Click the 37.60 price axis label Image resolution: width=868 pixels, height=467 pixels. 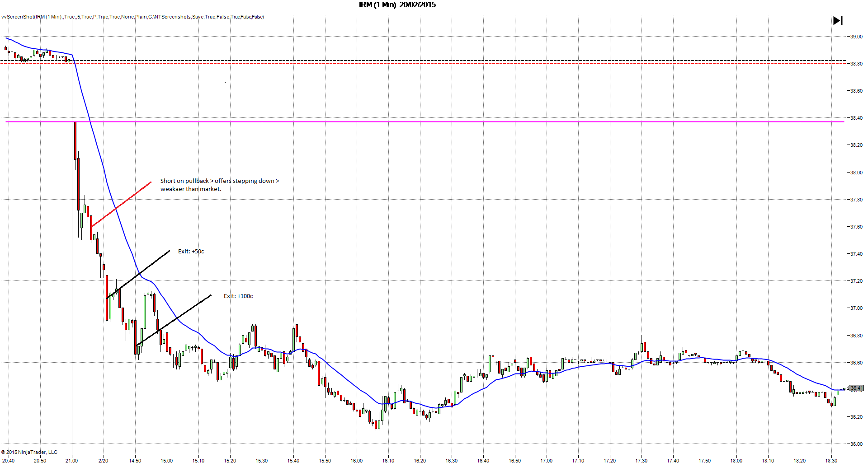(x=856, y=227)
